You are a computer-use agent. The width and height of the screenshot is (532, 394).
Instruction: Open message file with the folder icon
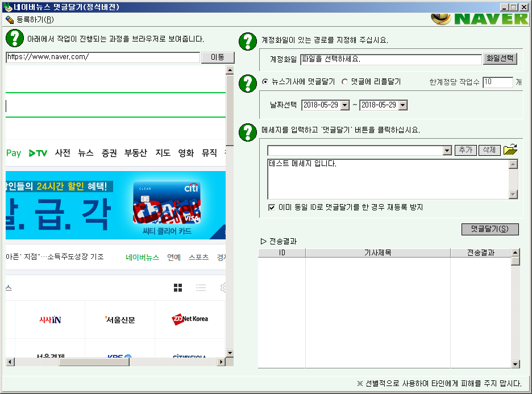(x=510, y=150)
